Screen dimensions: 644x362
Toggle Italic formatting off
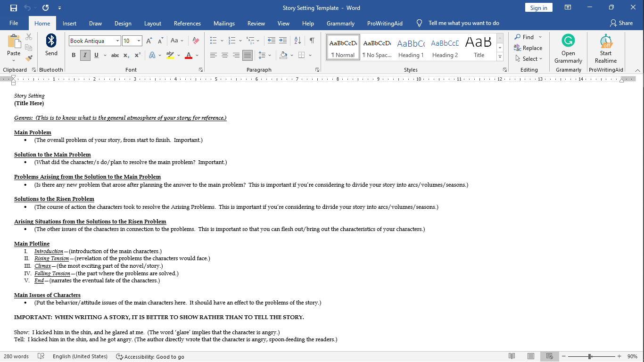tap(85, 55)
